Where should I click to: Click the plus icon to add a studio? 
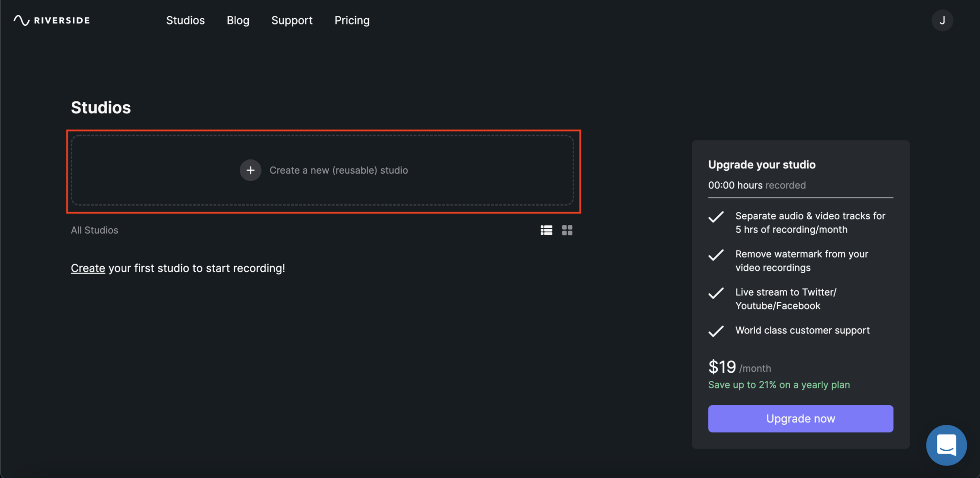click(250, 170)
